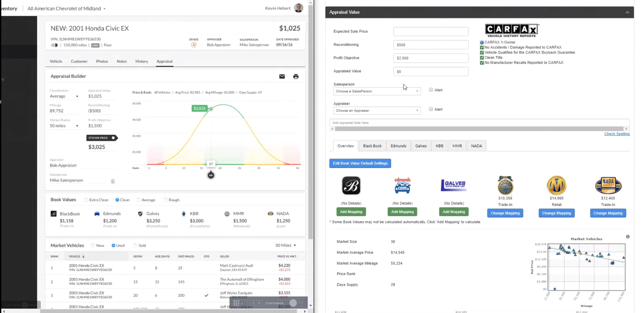
Task: Click the Black Book logo icon
Action: 351,186
